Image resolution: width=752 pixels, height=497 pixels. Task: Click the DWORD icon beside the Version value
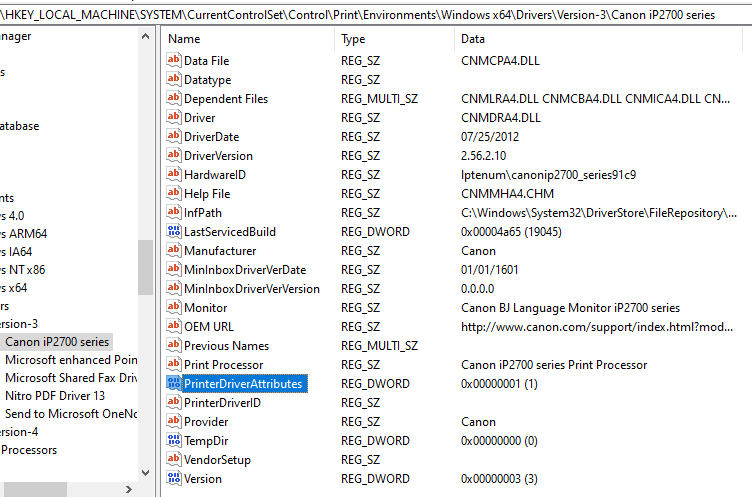click(x=174, y=478)
